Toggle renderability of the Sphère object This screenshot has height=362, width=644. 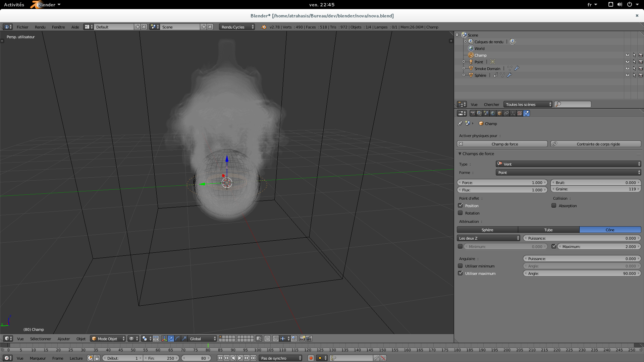click(x=641, y=75)
